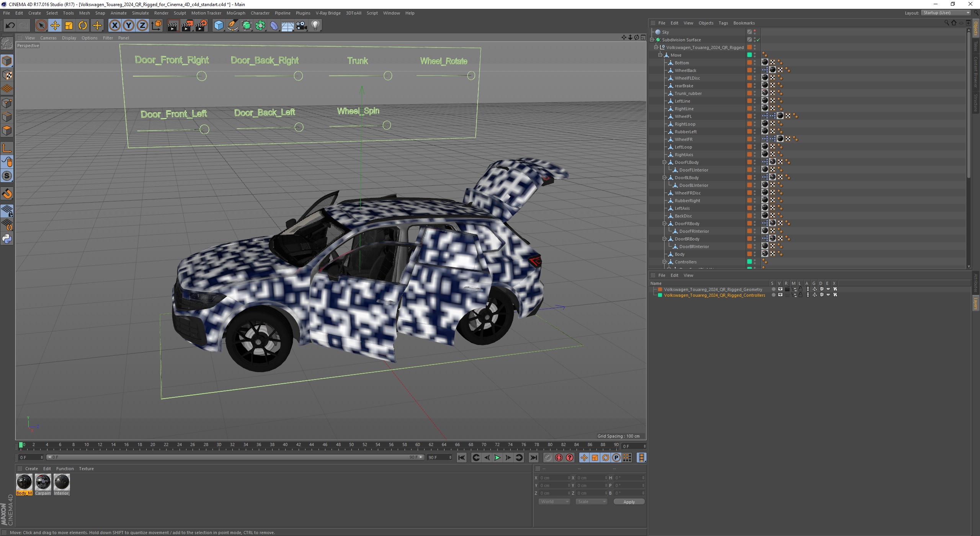Click the Apply button in coordinates
Viewport: 980px width, 536px height.
pyautogui.click(x=629, y=502)
